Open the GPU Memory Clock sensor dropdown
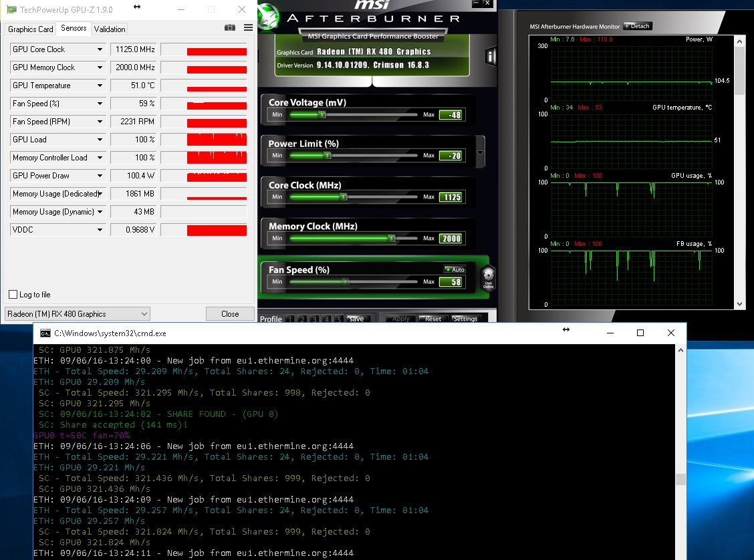754x560 pixels. pos(100,67)
